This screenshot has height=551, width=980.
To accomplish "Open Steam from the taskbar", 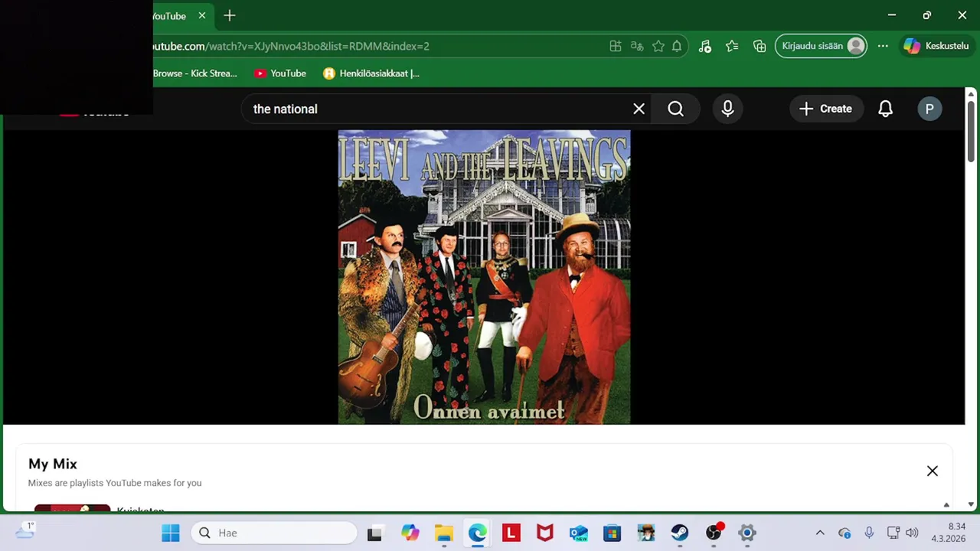I will tap(680, 533).
